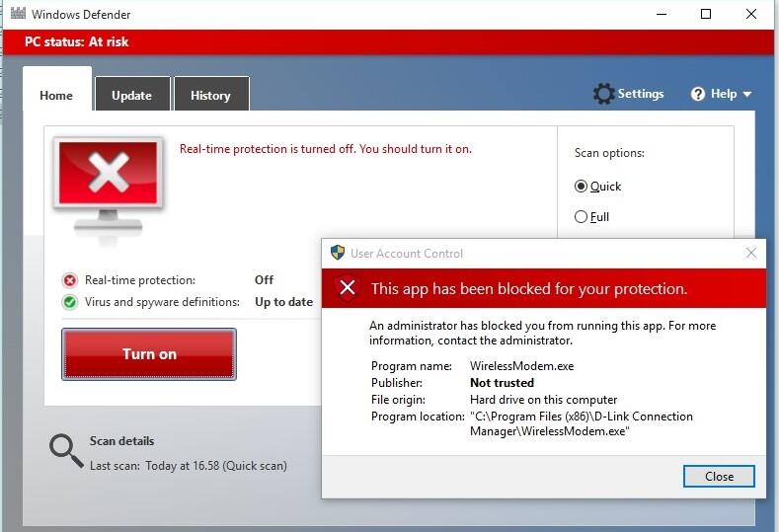Click the 'Scan details' heading
779x532 pixels.
[x=121, y=441]
